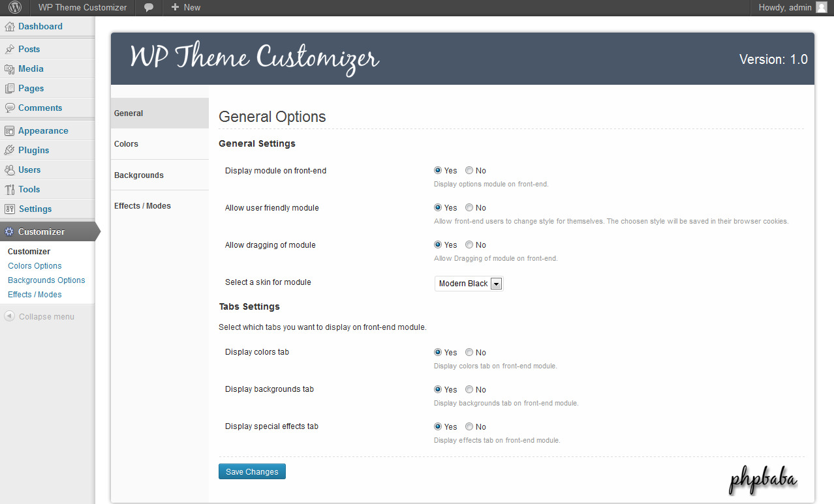The image size is (834, 504).
Task: Open the Appearance menu label
Action: [43, 131]
